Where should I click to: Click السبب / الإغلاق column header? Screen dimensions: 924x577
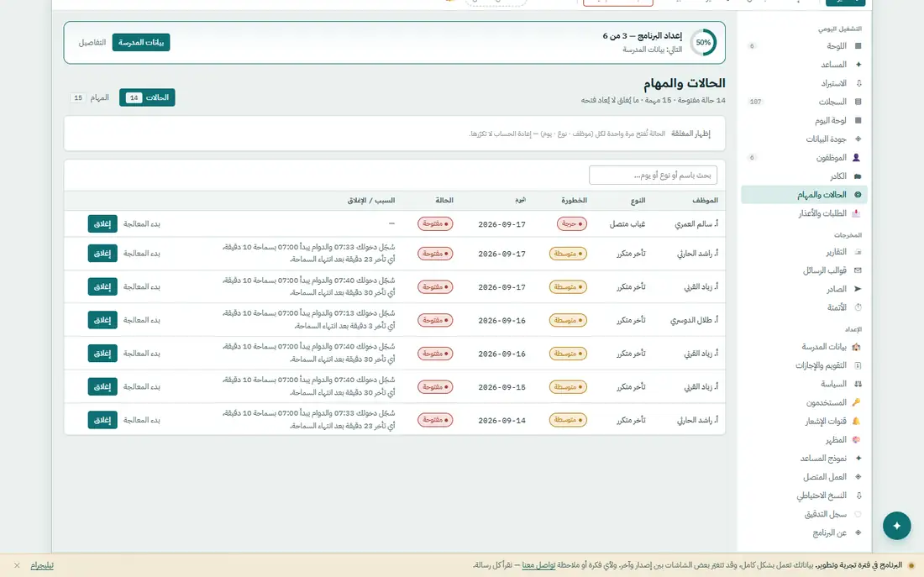tap(371, 201)
